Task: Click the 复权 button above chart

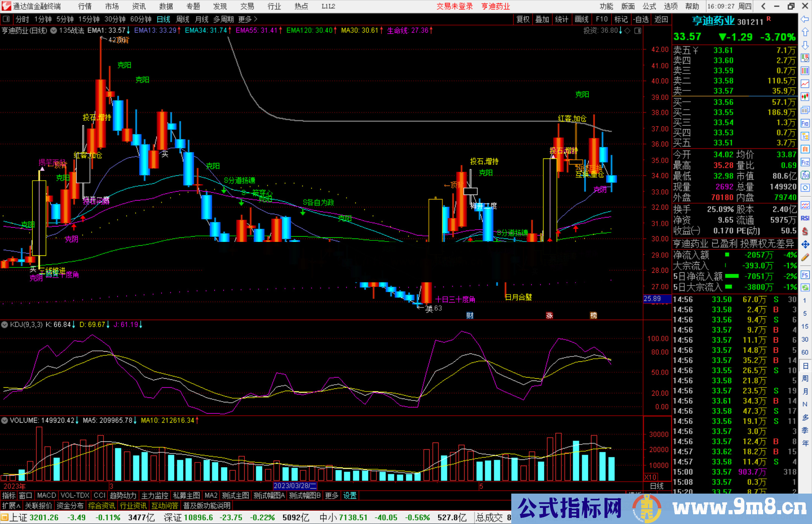Action: tap(523, 19)
